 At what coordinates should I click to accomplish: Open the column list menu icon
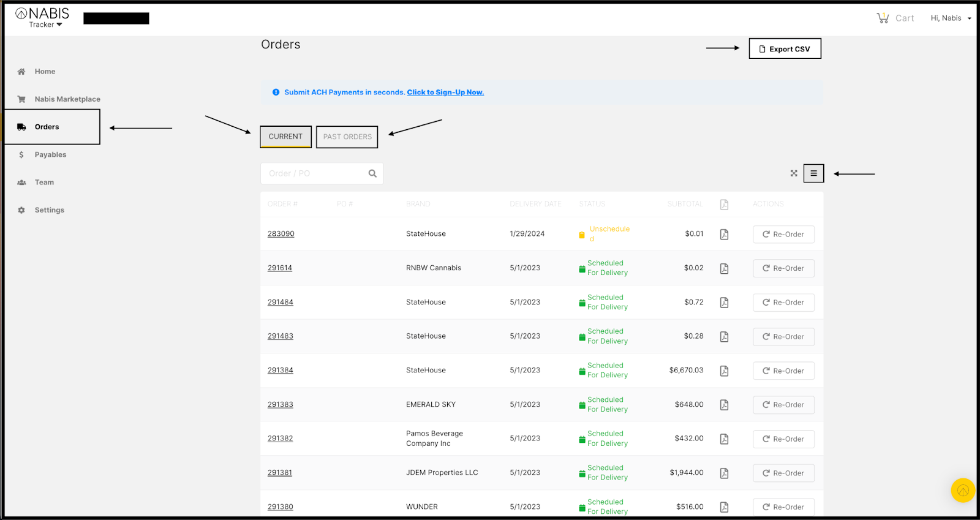coord(813,173)
